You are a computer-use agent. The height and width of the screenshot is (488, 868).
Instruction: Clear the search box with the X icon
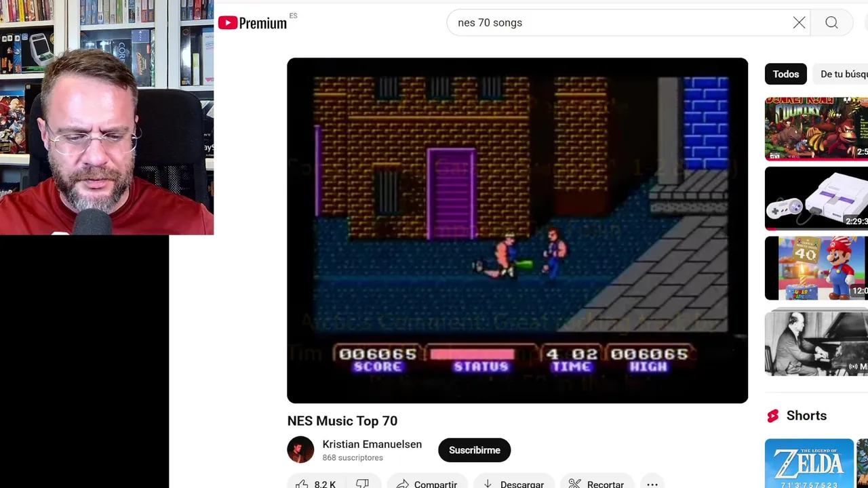(799, 23)
